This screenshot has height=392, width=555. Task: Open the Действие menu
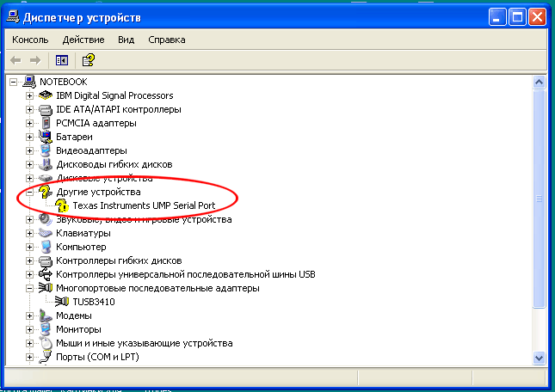pyautogui.click(x=83, y=40)
